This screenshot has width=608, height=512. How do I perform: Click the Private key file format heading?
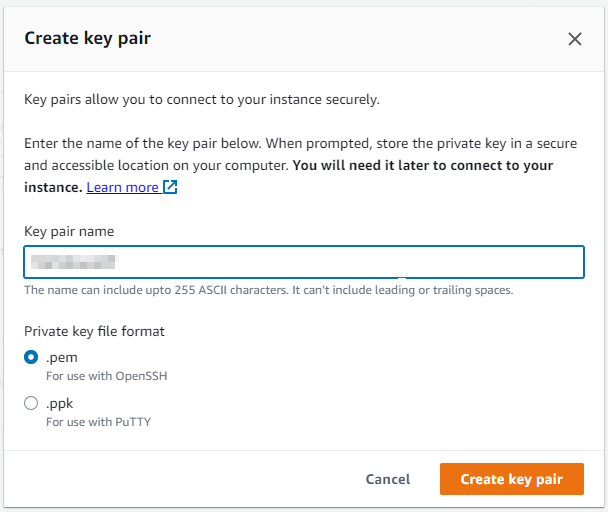[x=94, y=331]
